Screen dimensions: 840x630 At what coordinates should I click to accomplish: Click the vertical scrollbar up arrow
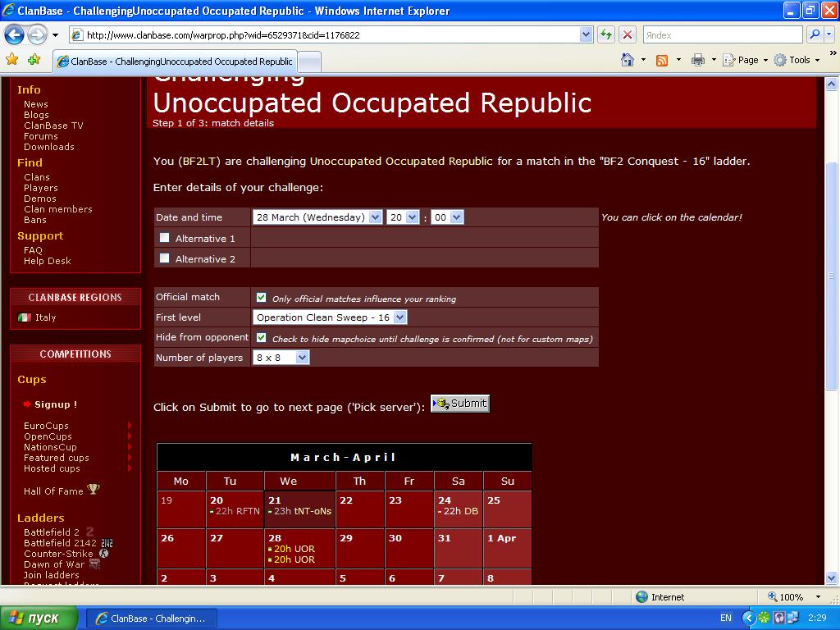click(x=832, y=84)
